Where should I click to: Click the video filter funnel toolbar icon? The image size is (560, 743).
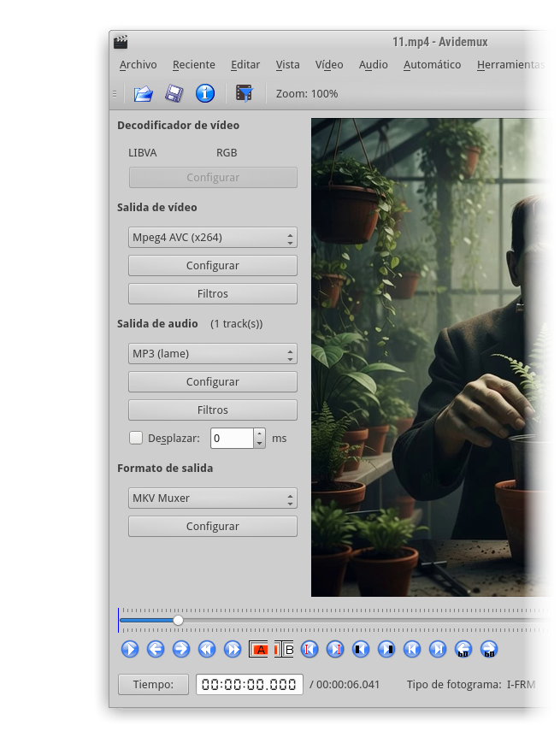[245, 93]
